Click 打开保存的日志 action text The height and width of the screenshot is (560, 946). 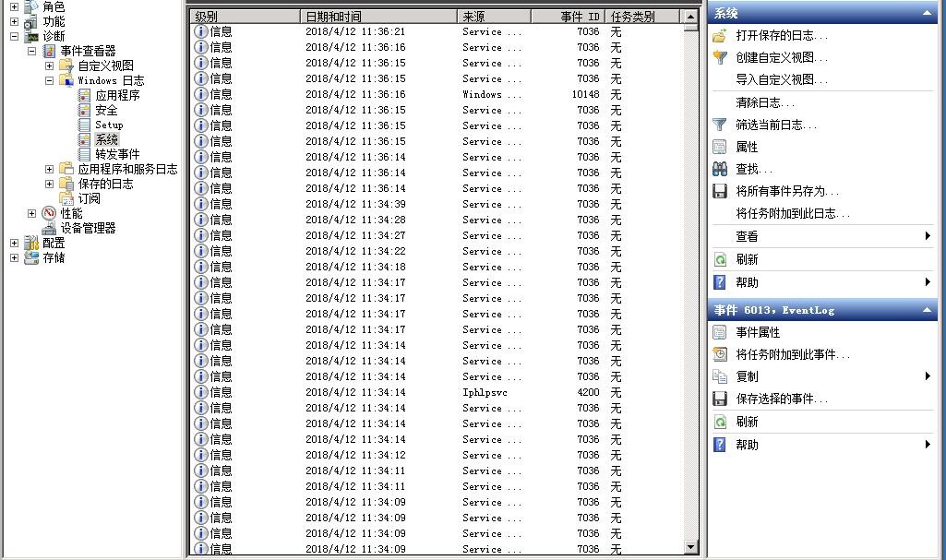click(x=782, y=36)
